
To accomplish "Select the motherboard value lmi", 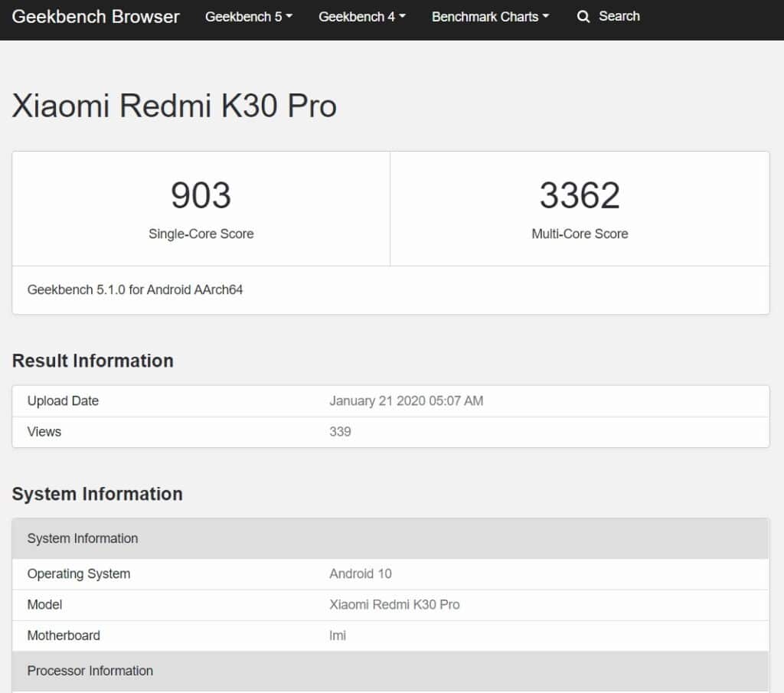I will tap(338, 636).
